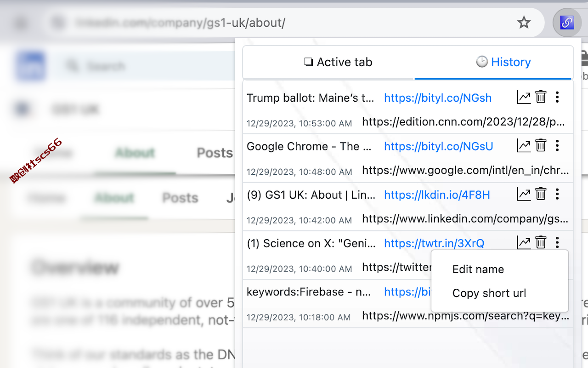Screen dimensions: 588x368
Task: Click the 'keywords:Firebase - n...' title
Action: (x=309, y=292)
